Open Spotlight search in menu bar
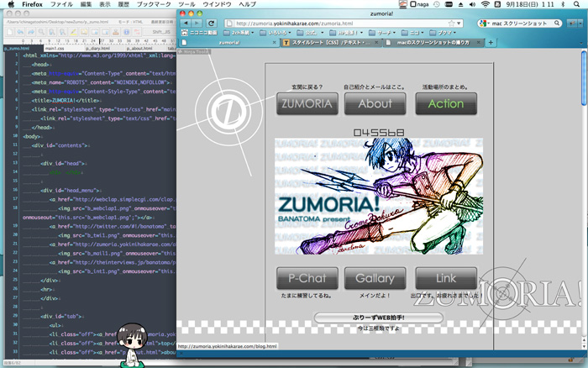The height and width of the screenshot is (368, 588). pyautogui.click(x=577, y=4)
